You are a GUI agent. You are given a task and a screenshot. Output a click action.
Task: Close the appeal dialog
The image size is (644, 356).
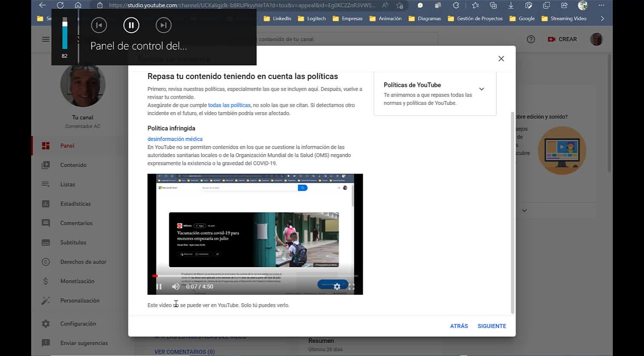[x=501, y=59]
